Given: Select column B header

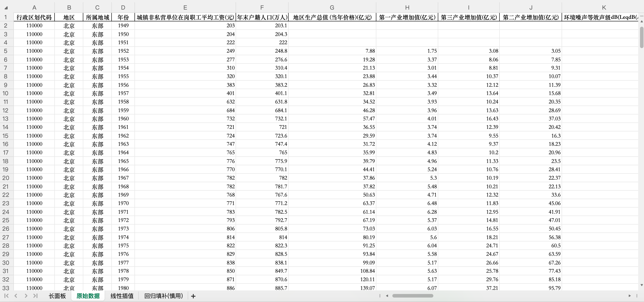Looking at the screenshot, I should pyautogui.click(x=69, y=8).
